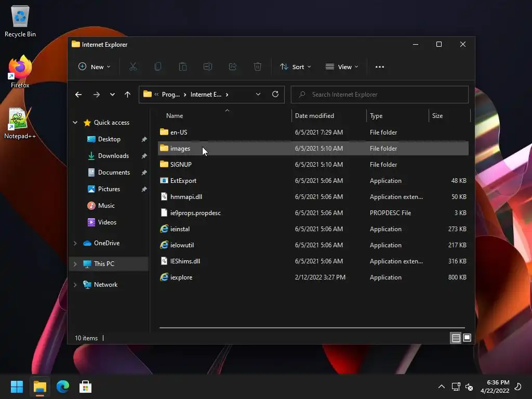Launch Microsoft Edge from taskbar

tap(63, 387)
